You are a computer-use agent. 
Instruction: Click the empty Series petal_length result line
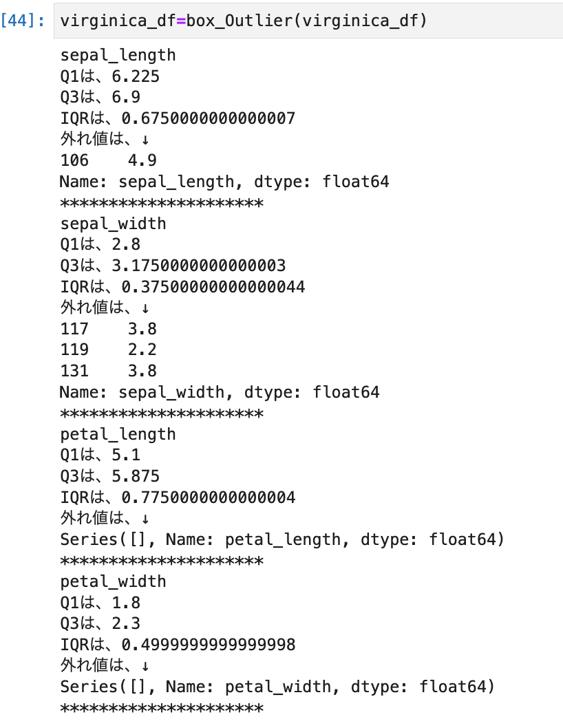click(282, 539)
